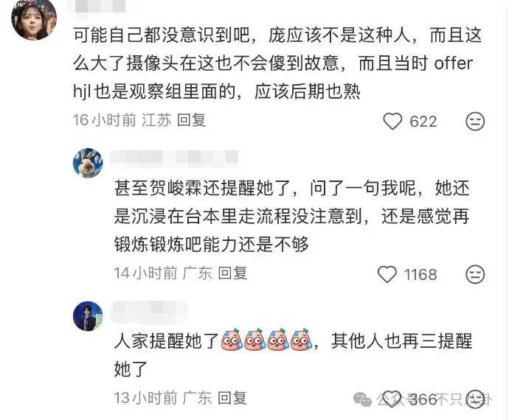Select the comment text starting 甚至贺峻霖还提醒她了
Screen dimensions: 509x420
pyautogui.click(x=292, y=217)
